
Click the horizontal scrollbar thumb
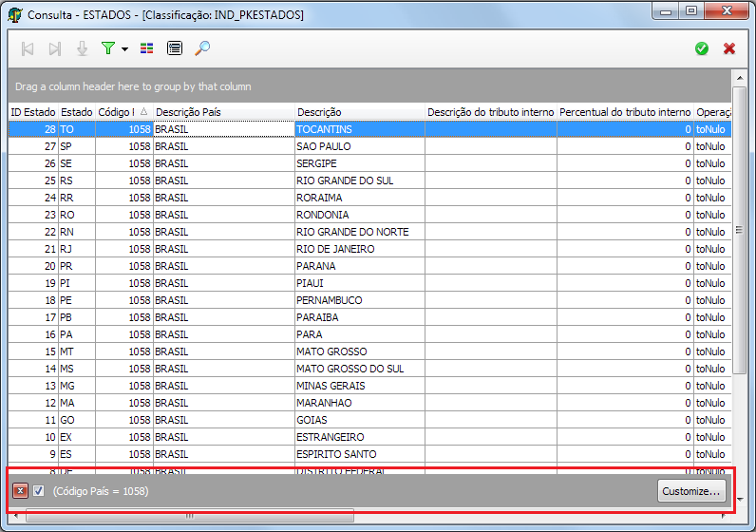190,516
